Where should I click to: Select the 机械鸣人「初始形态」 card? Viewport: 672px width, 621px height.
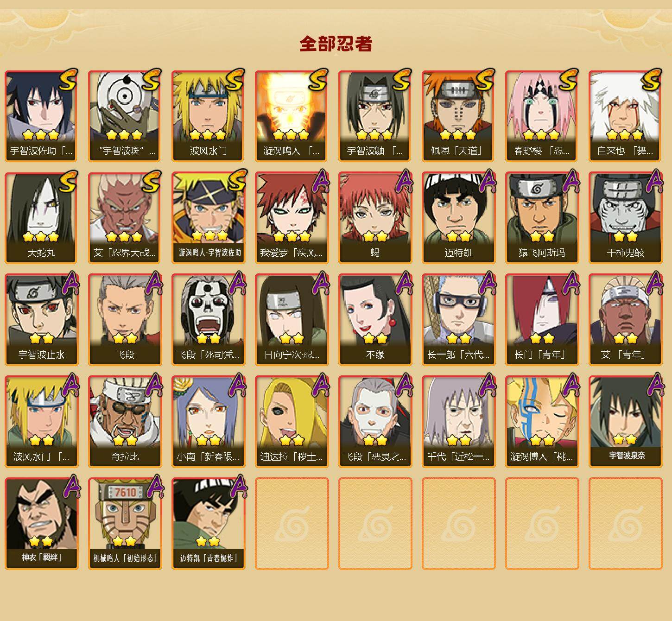125,524
